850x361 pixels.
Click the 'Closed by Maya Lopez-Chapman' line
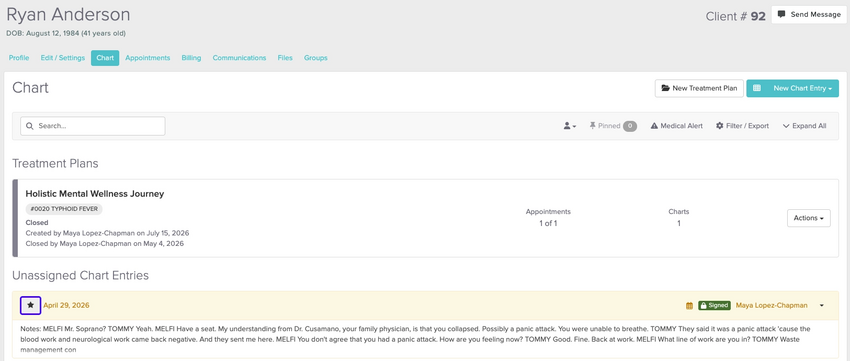click(x=105, y=244)
